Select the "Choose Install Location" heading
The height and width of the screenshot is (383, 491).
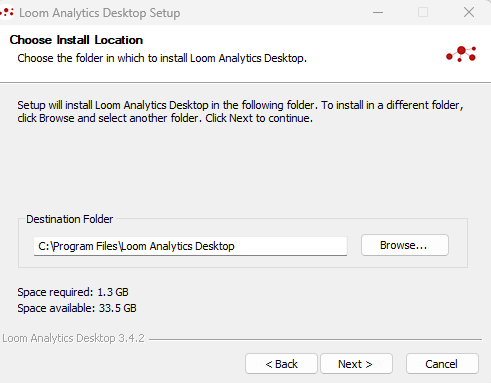coord(76,40)
